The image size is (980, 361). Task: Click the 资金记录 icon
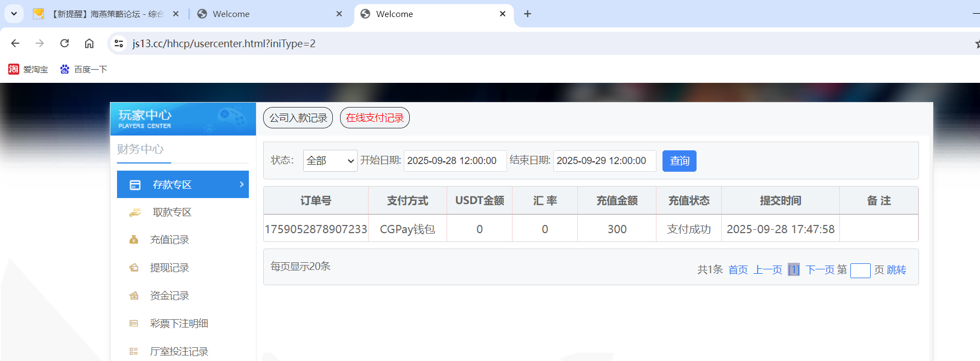(x=133, y=296)
